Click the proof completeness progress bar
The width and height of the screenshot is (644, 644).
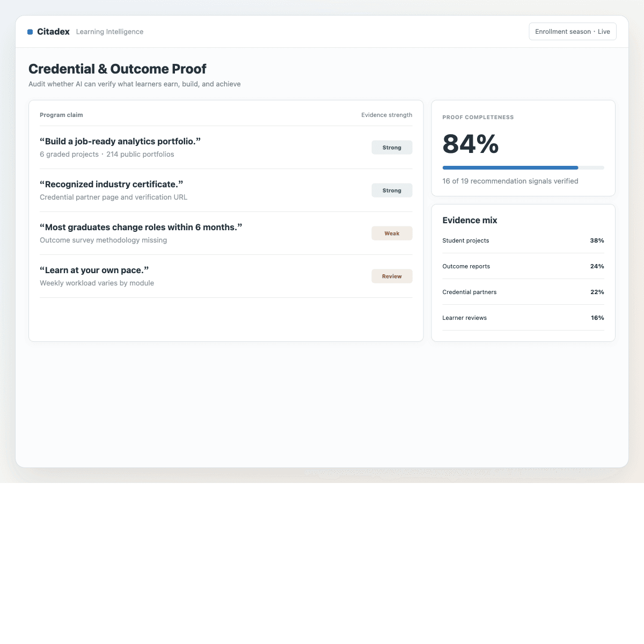(x=523, y=168)
